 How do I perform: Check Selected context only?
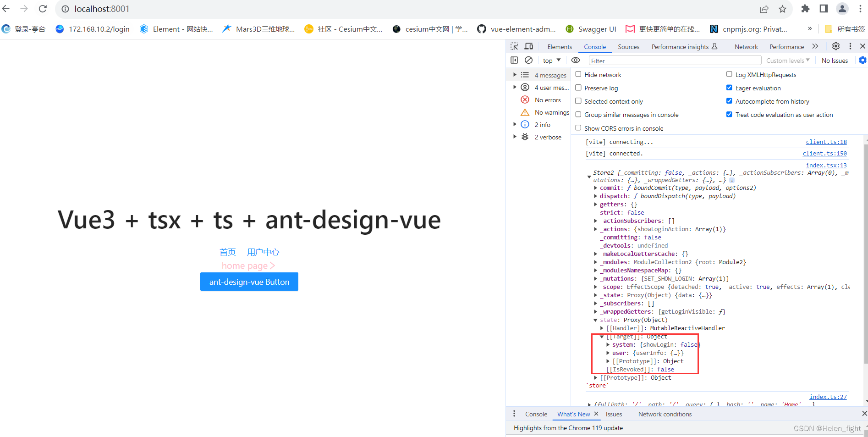pos(578,101)
